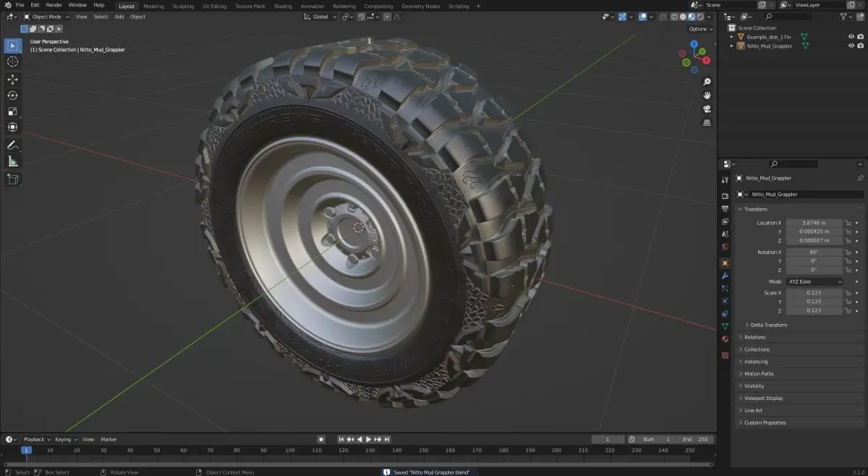The width and height of the screenshot is (868, 476).
Task: Open Modifier properties wrench tab
Action: pos(725,276)
